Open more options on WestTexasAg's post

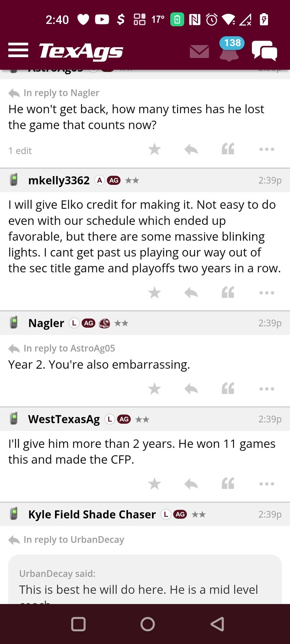point(267,484)
